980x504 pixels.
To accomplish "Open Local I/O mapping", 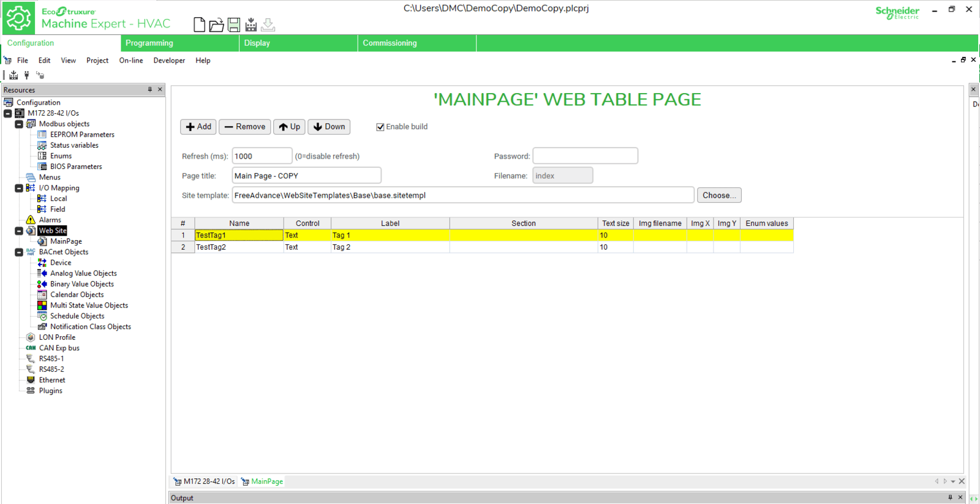I will [x=58, y=198].
